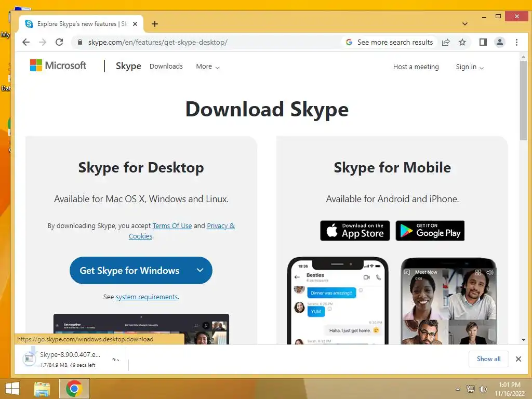The width and height of the screenshot is (532, 399).
Task: Click the Skype desktop app preview image
Action: pyautogui.click(x=141, y=329)
